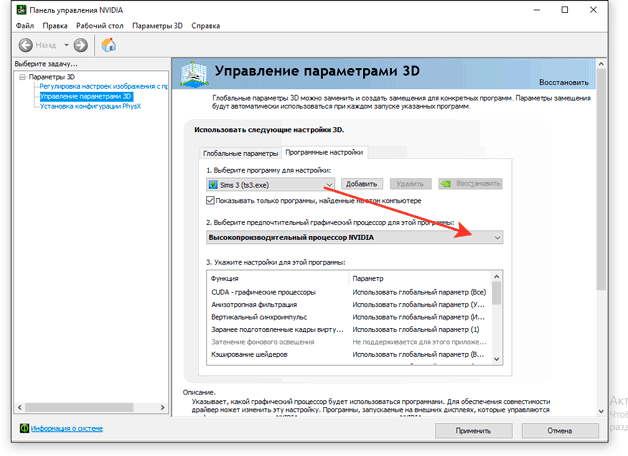Screen dimensions: 628x456
Task: Click the main panel scroll down arrow
Action: pos(601,411)
